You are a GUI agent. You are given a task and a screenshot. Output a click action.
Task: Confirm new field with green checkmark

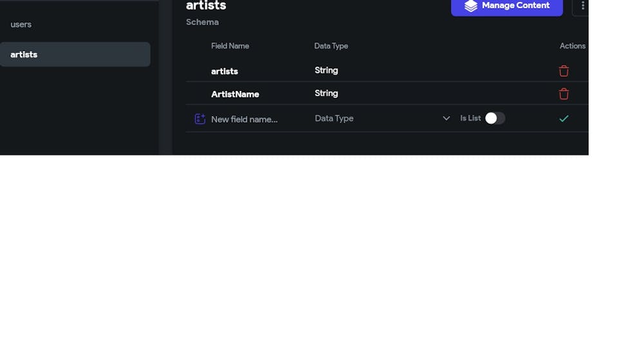click(563, 119)
